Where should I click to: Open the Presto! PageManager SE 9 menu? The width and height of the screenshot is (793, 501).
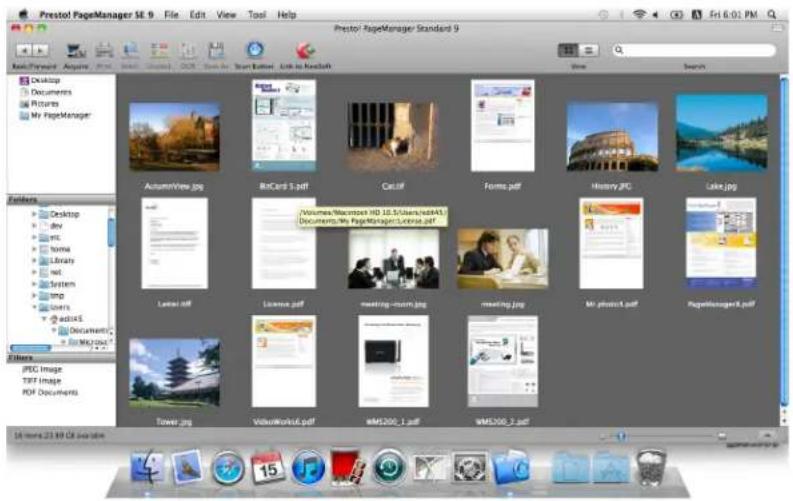pyautogui.click(x=96, y=15)
